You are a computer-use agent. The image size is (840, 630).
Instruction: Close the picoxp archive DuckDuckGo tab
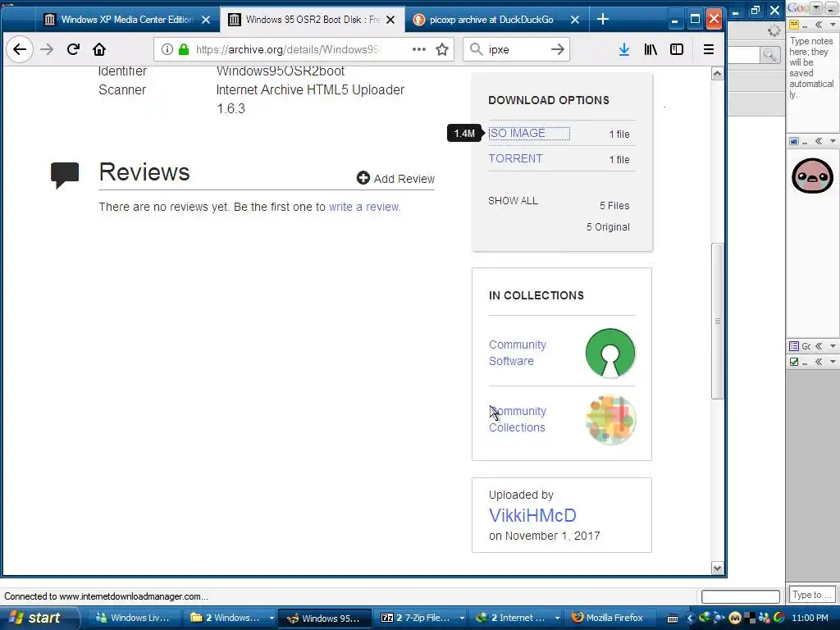(575, 20)
